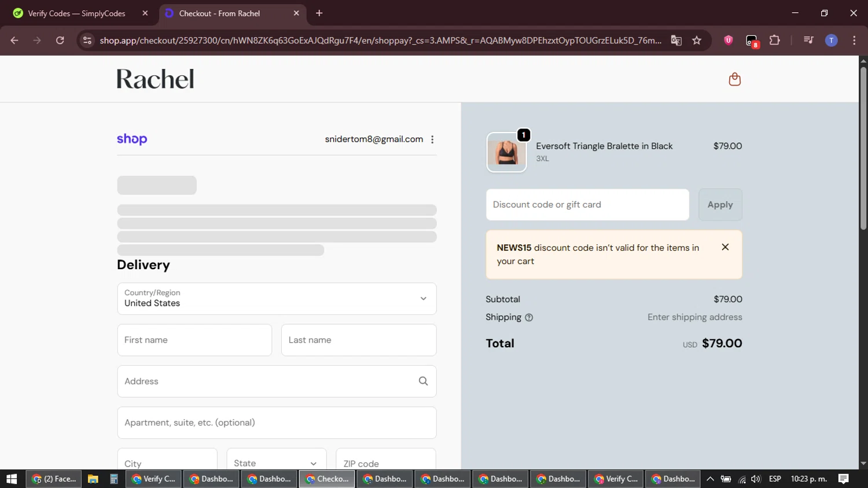This screenshot has height=488, width=868.
Task: Bookmark this page with the star icon
Action: click(697, 40)
